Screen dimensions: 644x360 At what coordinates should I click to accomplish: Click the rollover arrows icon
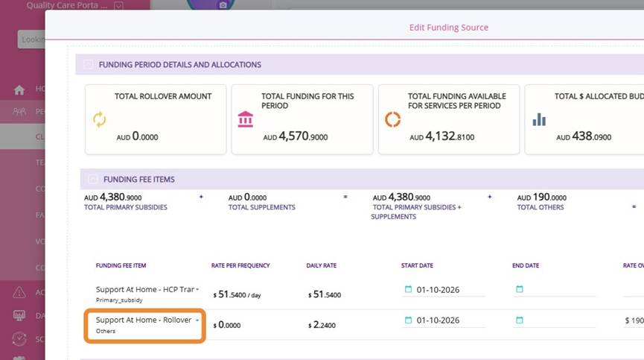[100, 119]
